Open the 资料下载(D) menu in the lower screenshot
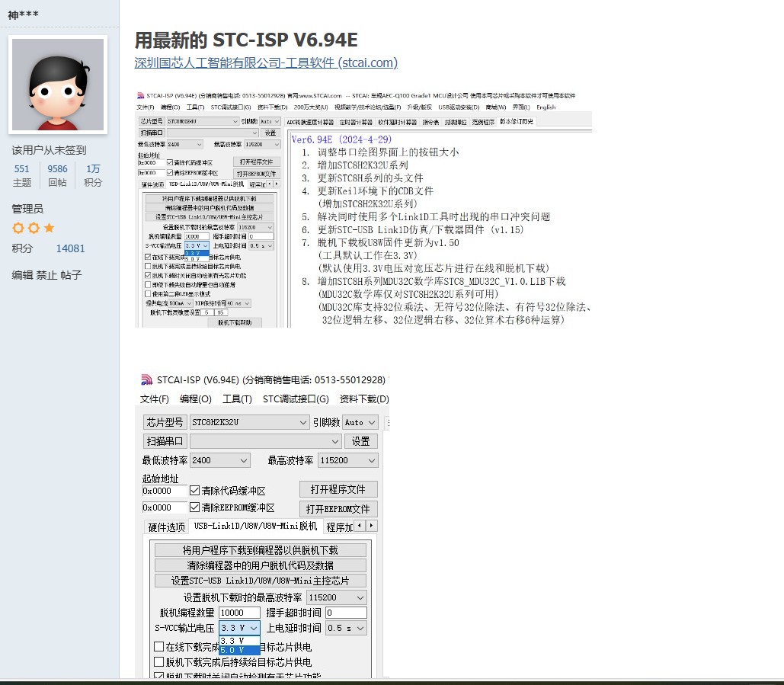 coord(364,399)
